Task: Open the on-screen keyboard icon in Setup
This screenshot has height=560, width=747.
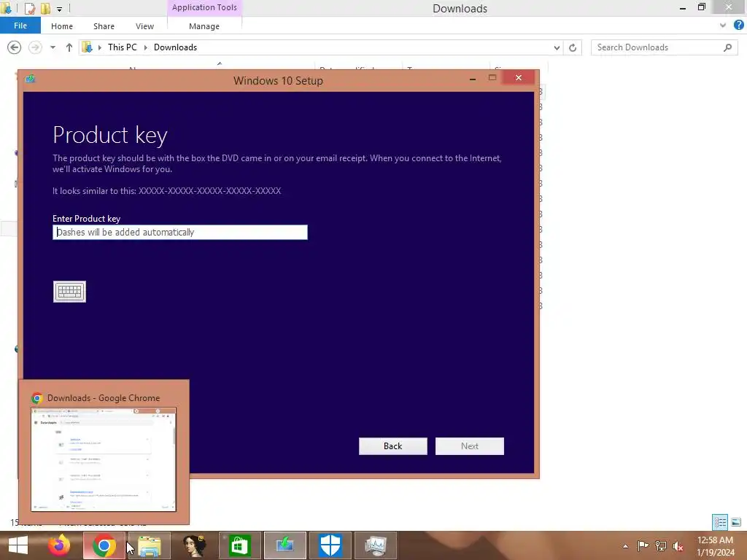Action: tap(69, 292)
